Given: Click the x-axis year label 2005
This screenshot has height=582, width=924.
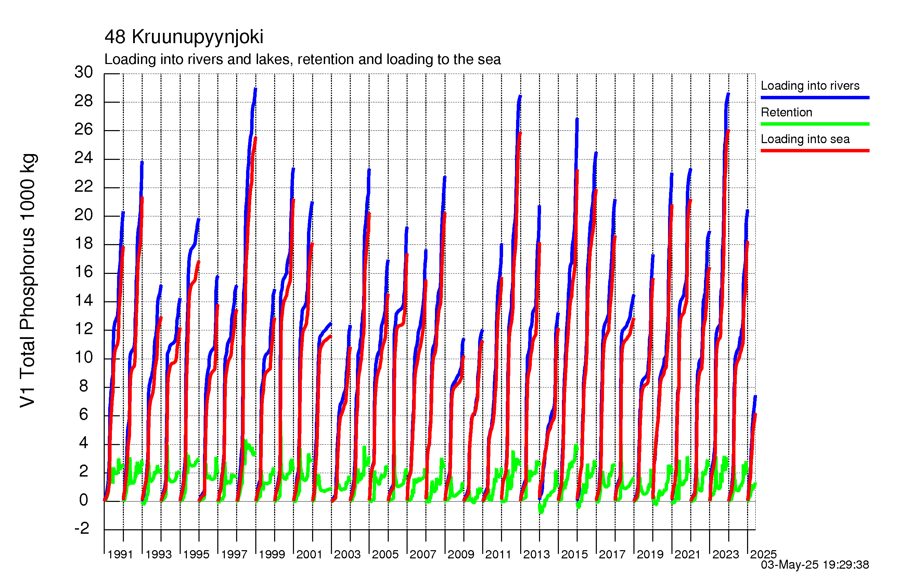Looking at the screenshot, I should pyautogui.click(x=385, y=554).
